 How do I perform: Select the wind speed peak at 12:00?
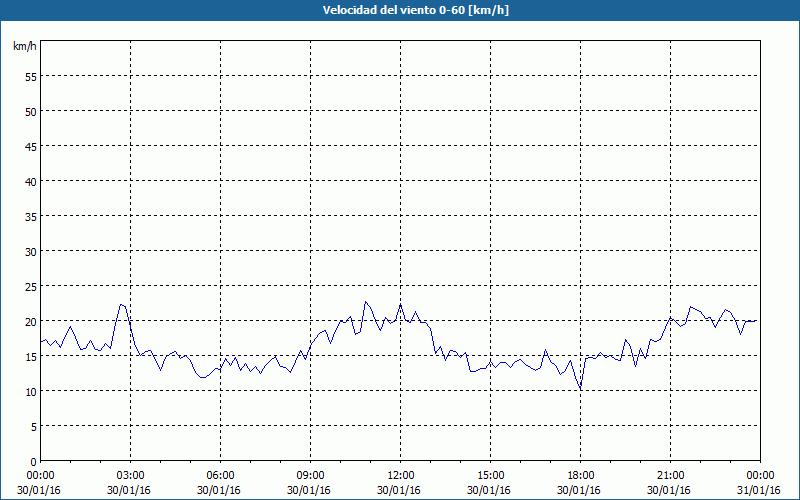(x=401, y=304)
